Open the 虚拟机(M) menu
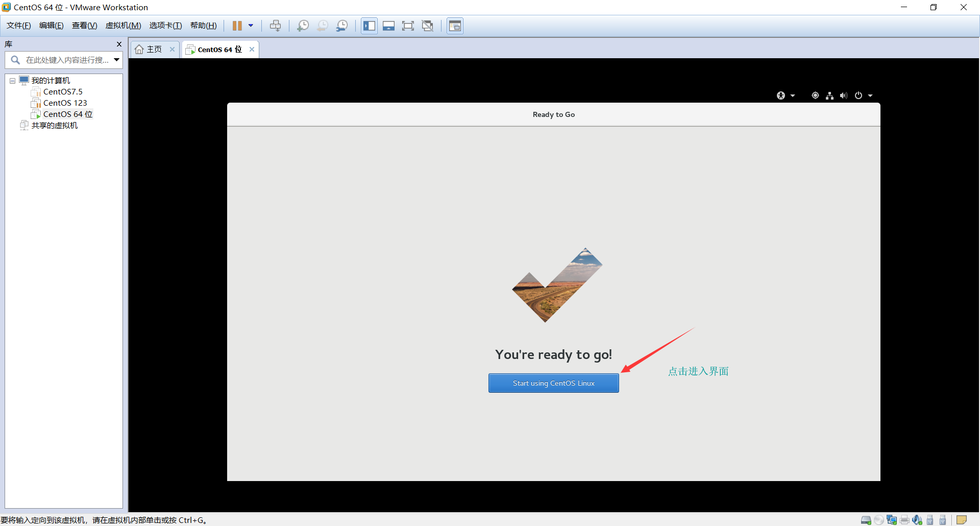The width and height of the screenshot is (980, 526). pyautogui.click(x=123, y=26)
